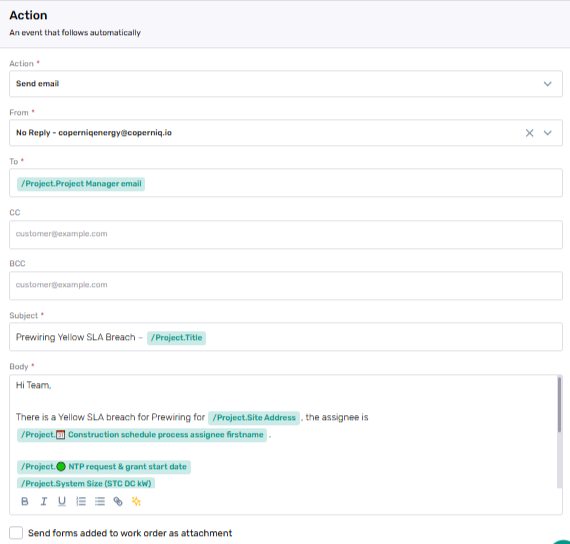The width and height of the screenshot is (570, 544).
Task: Select NTP request & grant start date token
Action: [x=104, y=467]
